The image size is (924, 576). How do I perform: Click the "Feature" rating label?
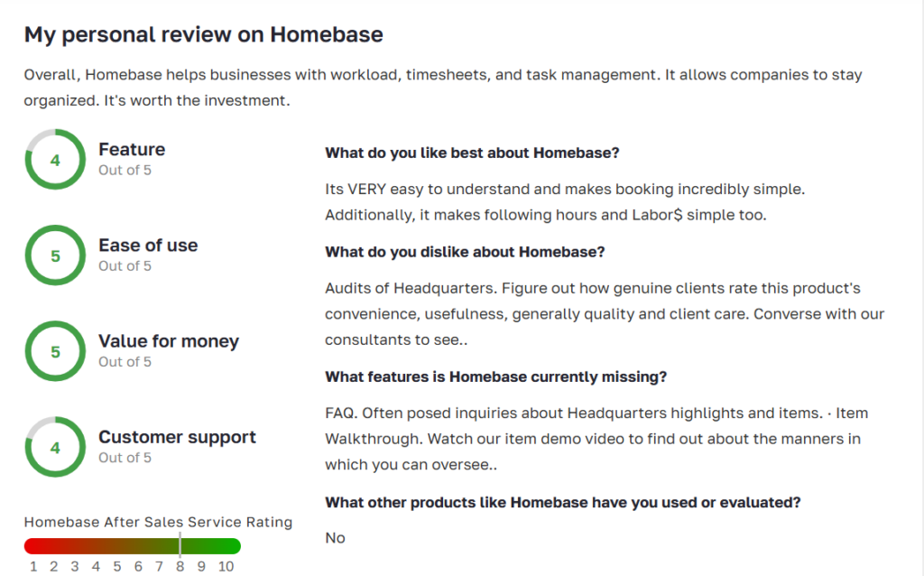click(x=132, y=150)
